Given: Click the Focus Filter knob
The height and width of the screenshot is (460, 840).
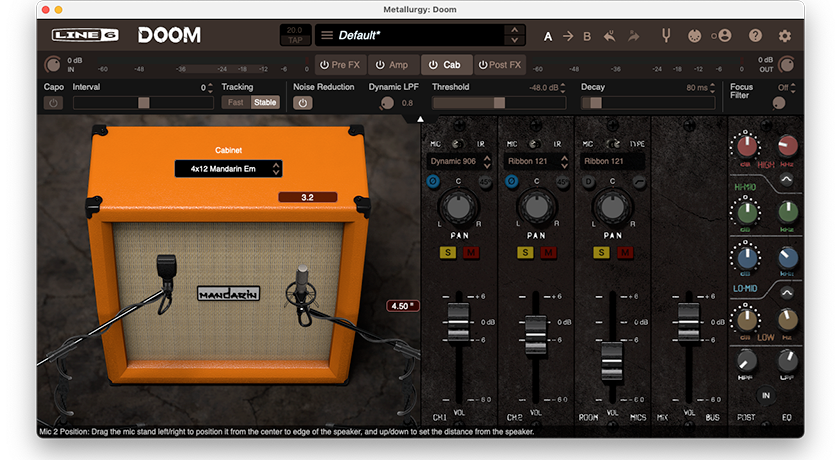Looking at the screenshot, I should 779,103.
